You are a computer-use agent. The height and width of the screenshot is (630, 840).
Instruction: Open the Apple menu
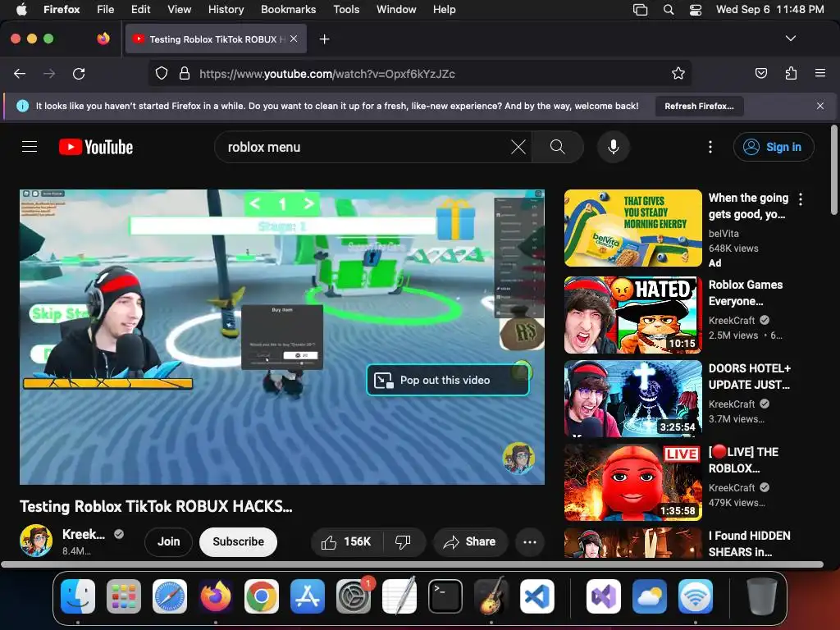tap(21, 9)
